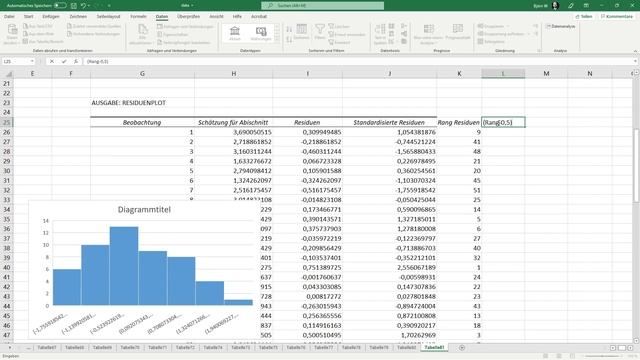Expand the Datentypen gallery arrow
Screen dimensions: 640x360
(x=277, y=39)
